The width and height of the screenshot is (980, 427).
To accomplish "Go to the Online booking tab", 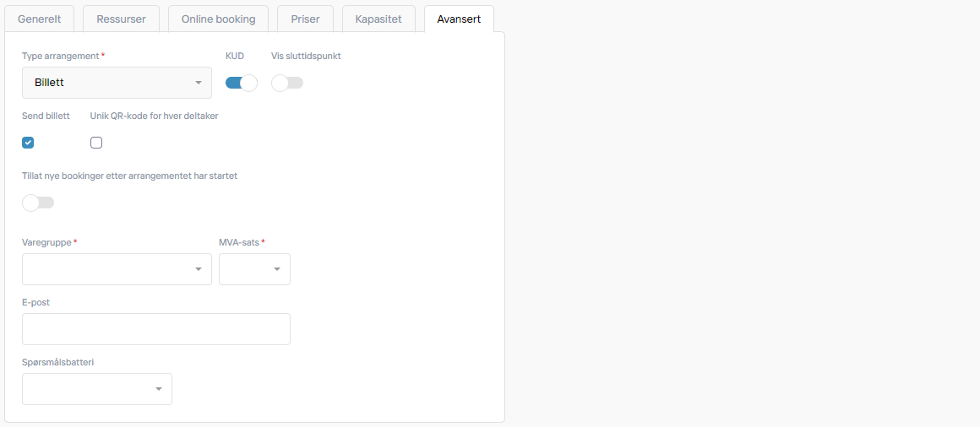I will click(x=218, y=19).
